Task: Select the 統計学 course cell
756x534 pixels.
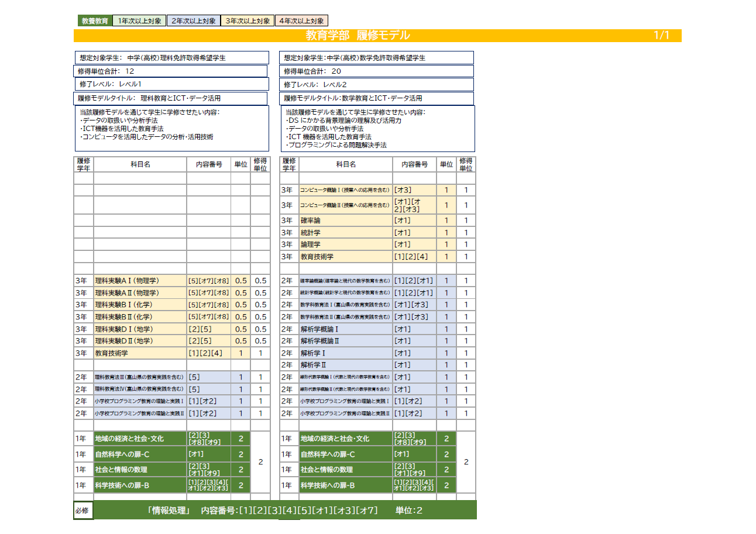Action: (x=346, y=233)
